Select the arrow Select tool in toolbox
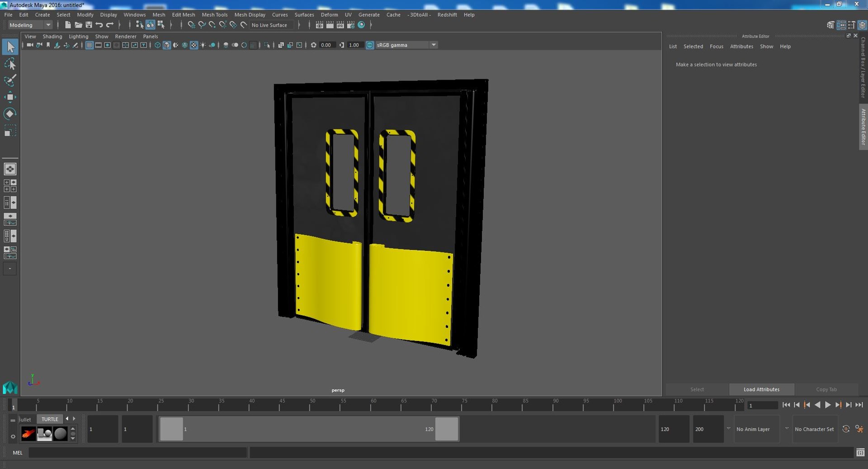The width and height of the screenshot is (868, 469). pos(10,47)
